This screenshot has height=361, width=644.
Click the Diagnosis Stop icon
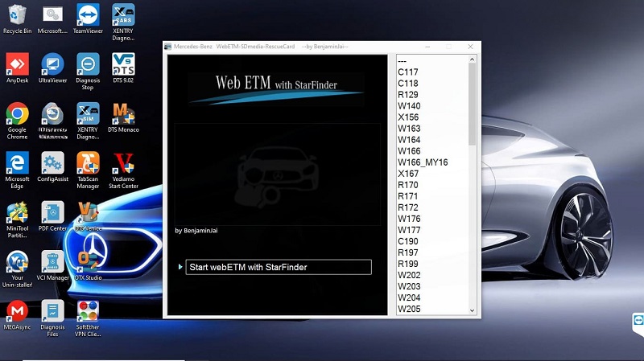88,72
